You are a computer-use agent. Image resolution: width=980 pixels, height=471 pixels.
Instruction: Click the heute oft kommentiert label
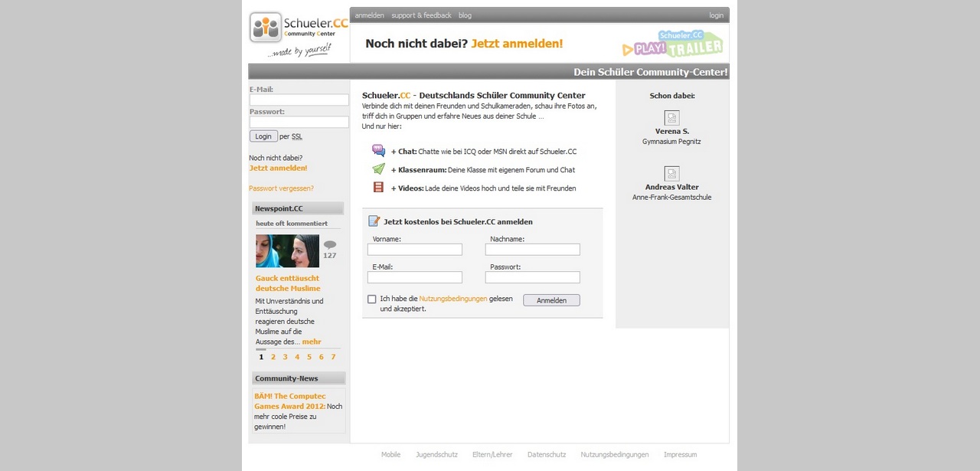(x=292, y=224)
